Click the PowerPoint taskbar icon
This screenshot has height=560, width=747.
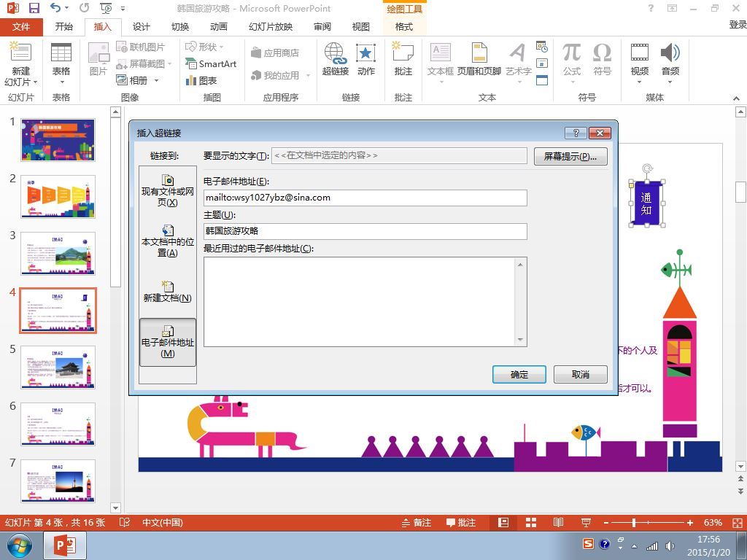click(x=65, y=545)
